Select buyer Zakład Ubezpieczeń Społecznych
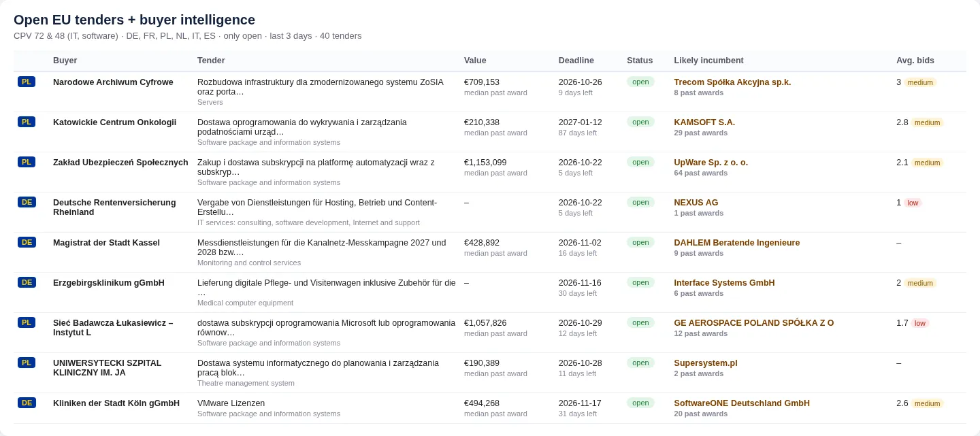The image size is (980, 436). [x=120, y=163]
